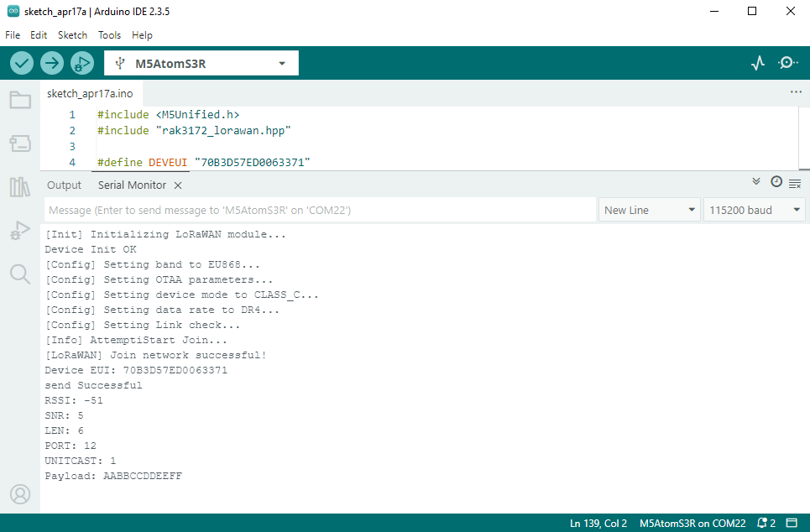The width and height of the screenshot is (810, 532).
Task: Select the sketch_apr17a.ino editor tab
Action: coord(90,93)
